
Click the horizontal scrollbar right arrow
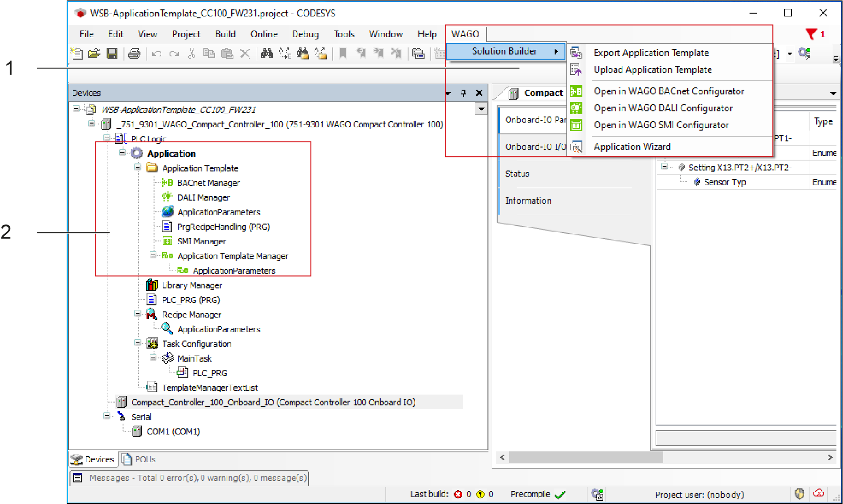tap(830, 457)
